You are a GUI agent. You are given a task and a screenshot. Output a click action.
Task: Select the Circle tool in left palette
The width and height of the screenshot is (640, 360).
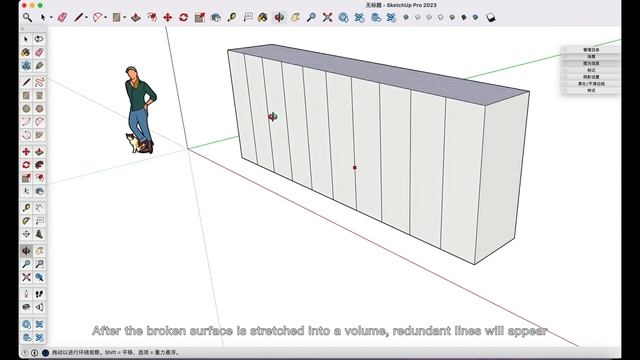(x=26, y=109)
